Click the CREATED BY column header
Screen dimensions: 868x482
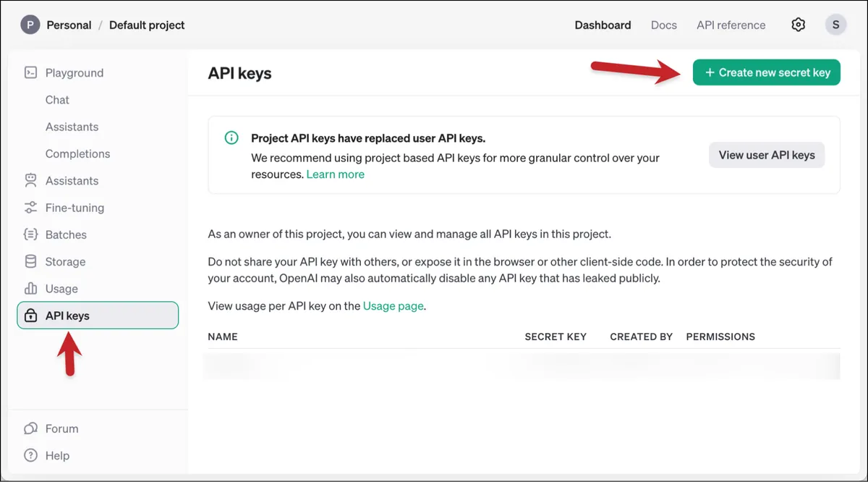(x=641, y=337)
